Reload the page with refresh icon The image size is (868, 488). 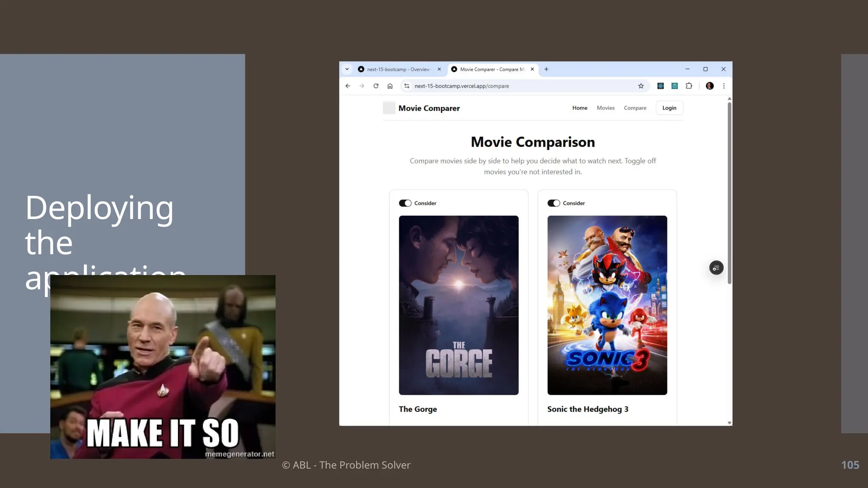click(376, 86)
